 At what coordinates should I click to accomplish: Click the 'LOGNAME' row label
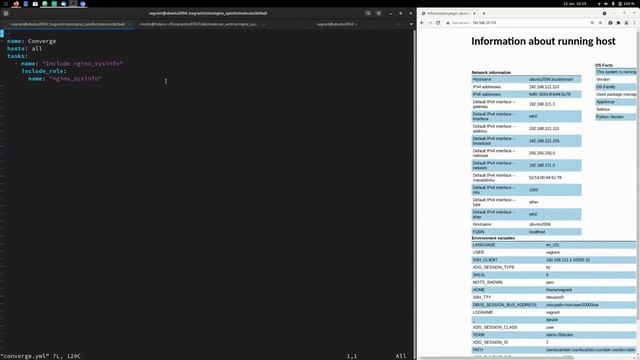pyautogui.click(x=483, y=312)
